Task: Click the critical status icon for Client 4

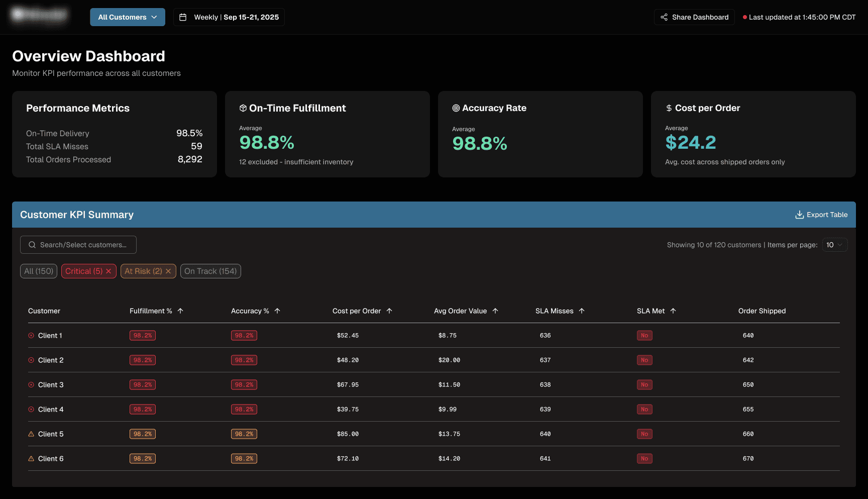Action: click(x=31, y=410)
